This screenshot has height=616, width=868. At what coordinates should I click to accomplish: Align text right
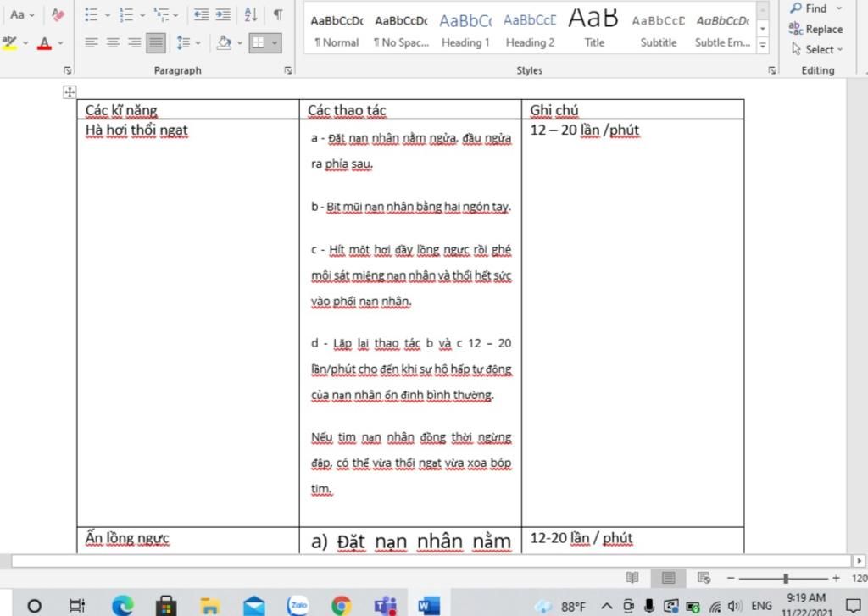[x=135, y=42]
